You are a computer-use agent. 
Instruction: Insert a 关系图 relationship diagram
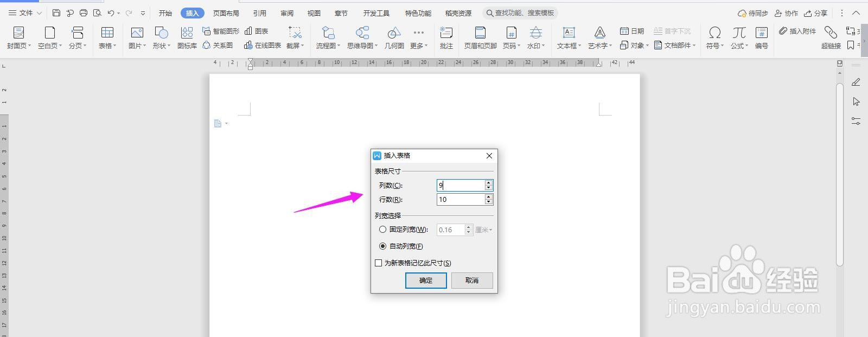(218, 46)
